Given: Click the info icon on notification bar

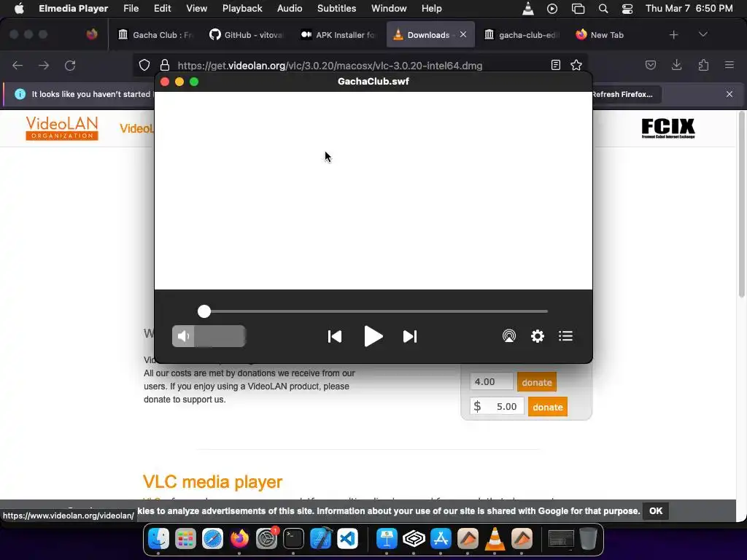Looking at the screenshot, I should pyautogui.click(x=20, y=94).
